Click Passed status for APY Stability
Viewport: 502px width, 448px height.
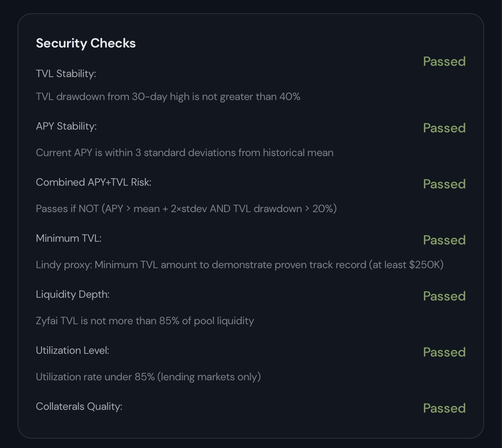click(444, 128)
